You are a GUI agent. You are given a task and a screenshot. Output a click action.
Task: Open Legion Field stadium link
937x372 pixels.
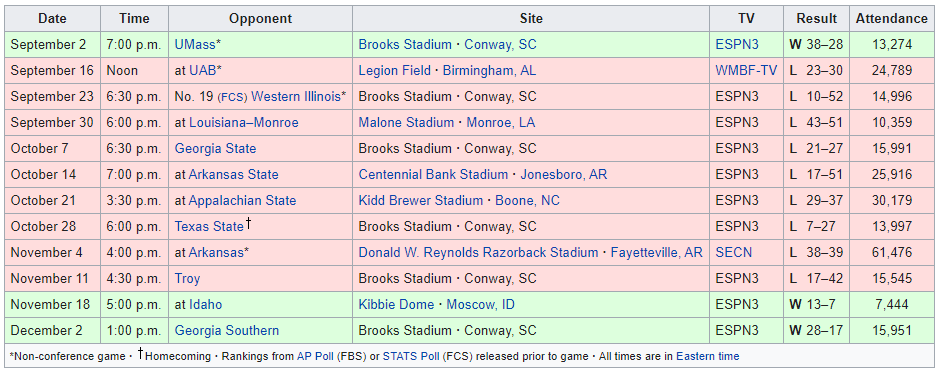394,70
